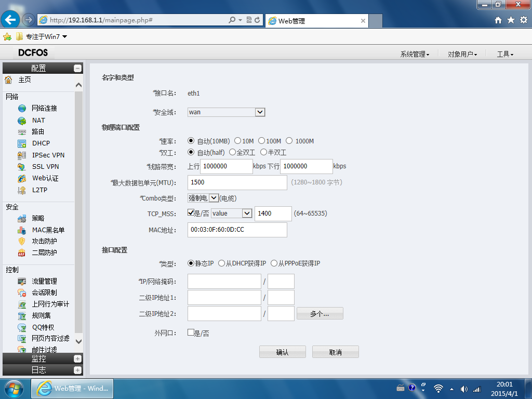Open the 系统管理 menu

click(x=415, y=54)
